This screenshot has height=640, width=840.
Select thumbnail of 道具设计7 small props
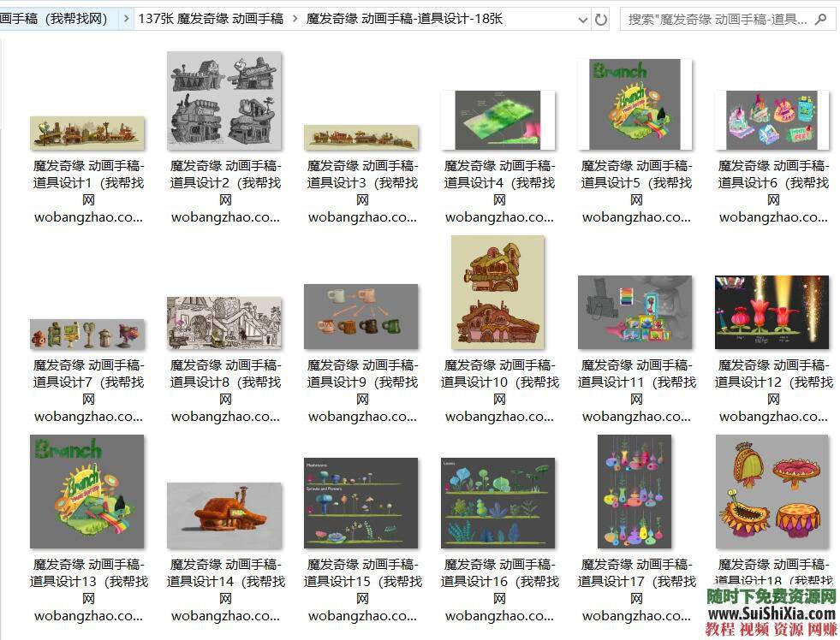click(x=87, y=334)
